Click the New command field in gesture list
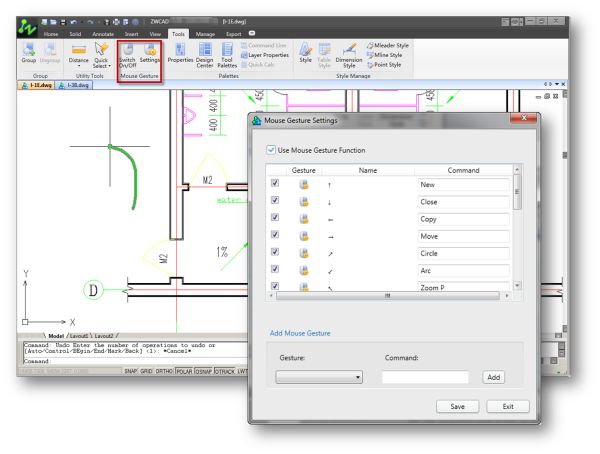This screenshot has width=600, height=454. 463,185
